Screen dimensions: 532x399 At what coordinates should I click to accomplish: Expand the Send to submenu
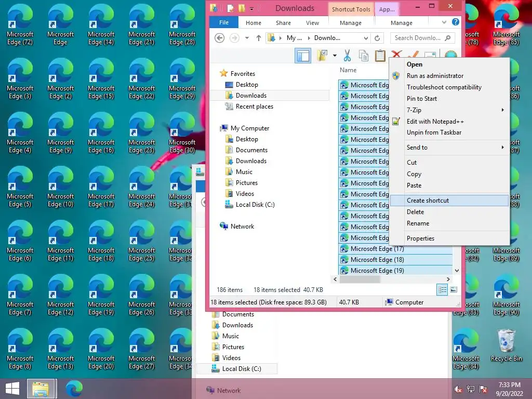pos(502,147)
